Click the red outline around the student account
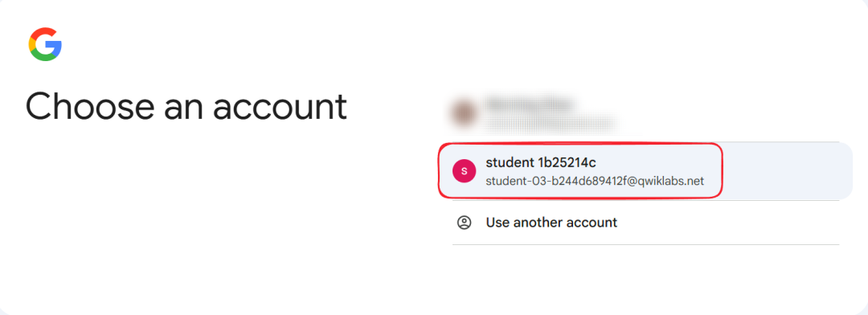The image size is (868, 315). 580,145
